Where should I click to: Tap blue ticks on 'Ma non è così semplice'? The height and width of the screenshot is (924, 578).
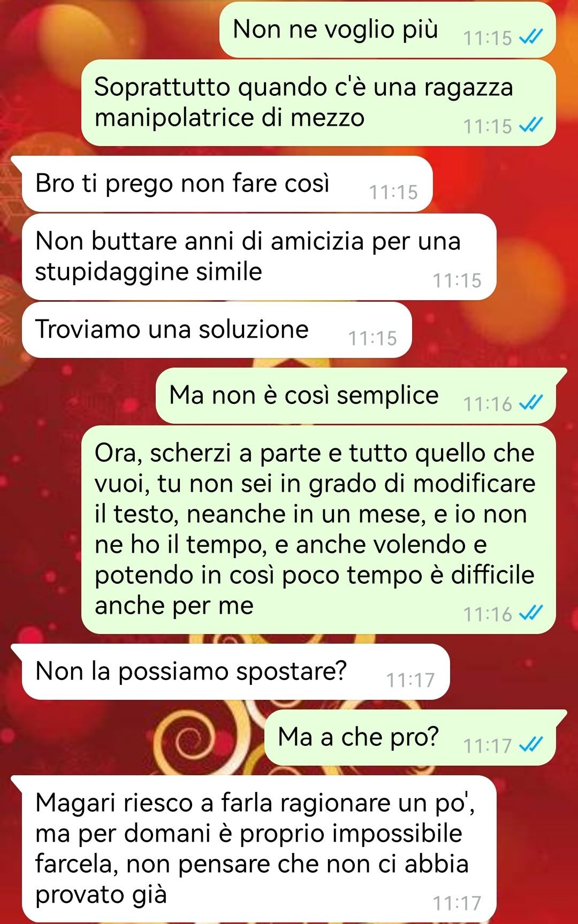[x=531, y=403]
